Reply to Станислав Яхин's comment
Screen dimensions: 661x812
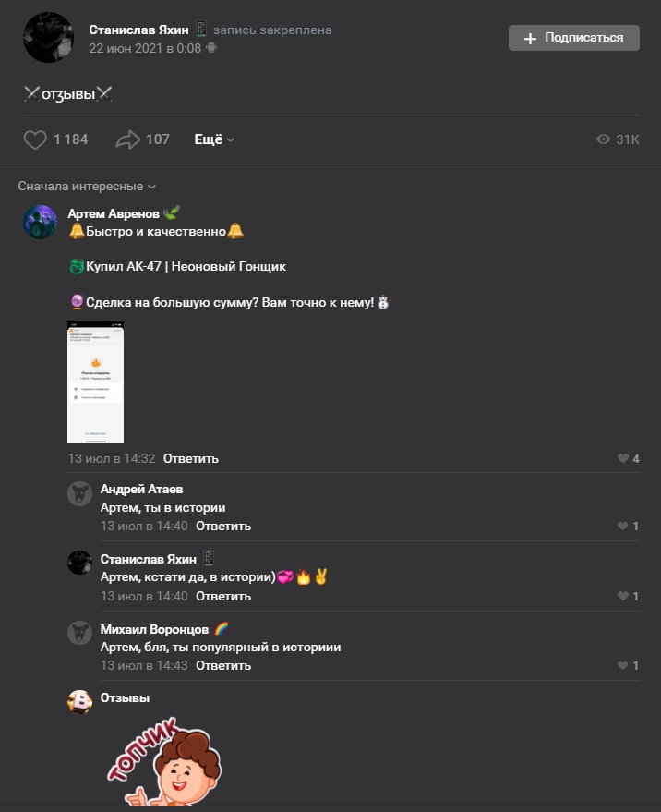(x=223, y=596)
